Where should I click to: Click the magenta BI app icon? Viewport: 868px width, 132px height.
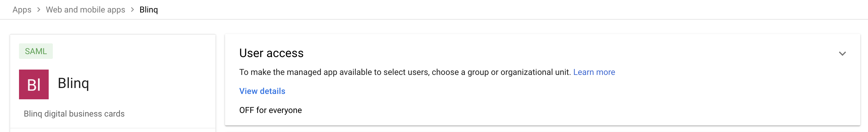pos(34,84)
